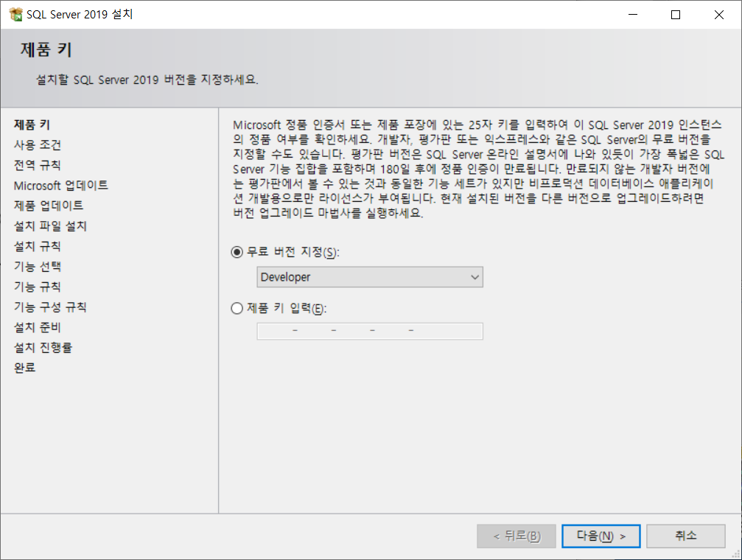Select '설치 준비' step in sidebar
The height and width of the screenshot is (560, 742).
pyautogui.click(x=38, y=328)
